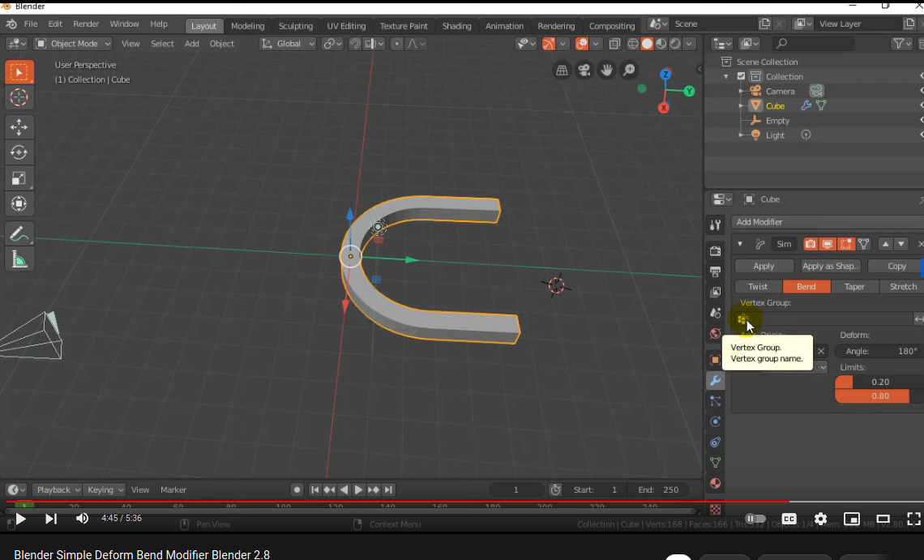The image size is (924, 560).
Task: Switch to camera view in viewport
Action: (x=584, y=71)
